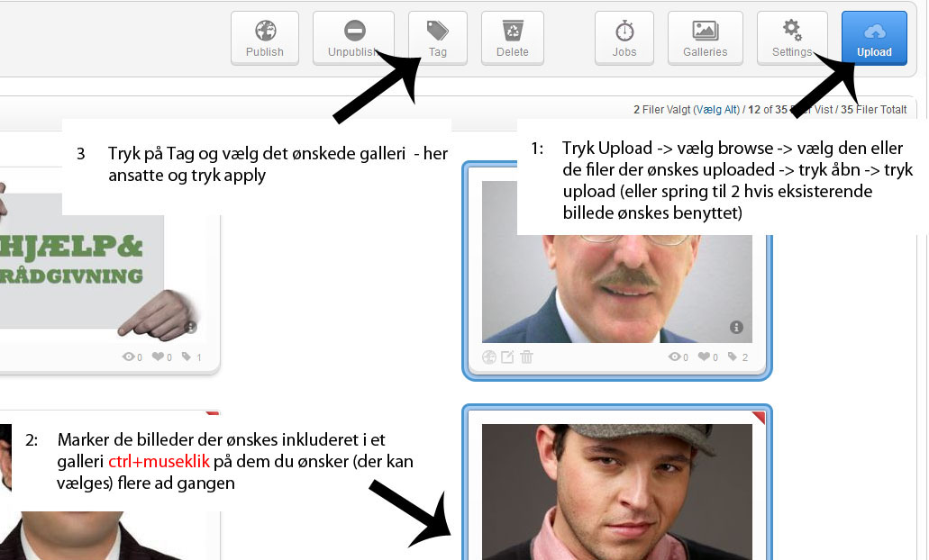
Task: Click the edit pencil icon on the man's photo
Action: (507, 357)
